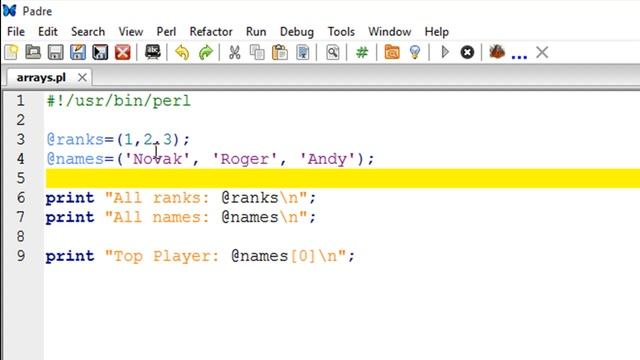The image size is (640, 360).
Task: Click the monitor session icon in toolbar
Action: coord(153,53)
